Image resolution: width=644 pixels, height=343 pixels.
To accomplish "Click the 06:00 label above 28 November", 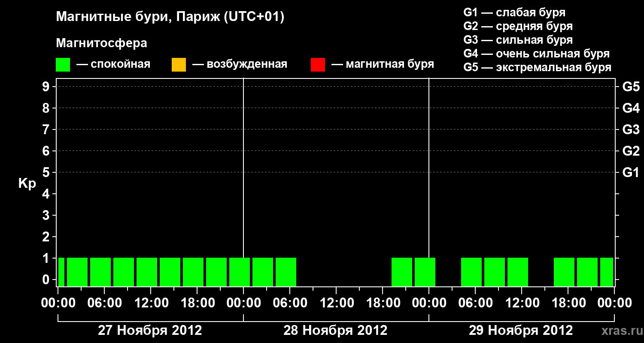I will point(290,303).
